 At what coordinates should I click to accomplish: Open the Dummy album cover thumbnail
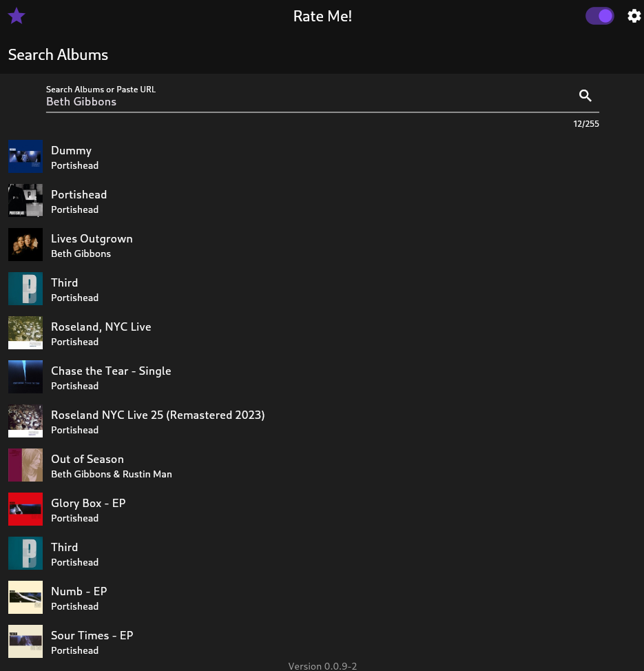(x=25, y=156)
